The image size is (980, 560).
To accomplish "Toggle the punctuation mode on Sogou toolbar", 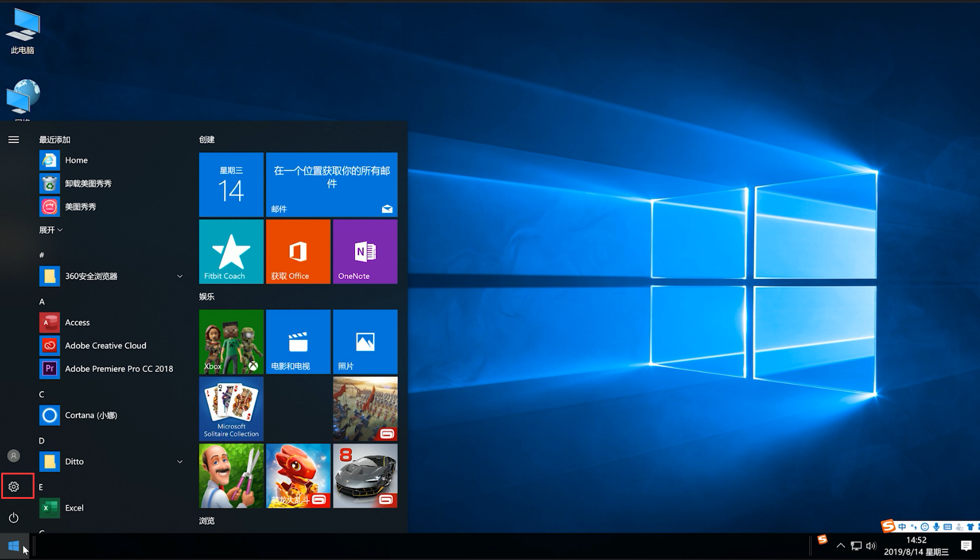I will (914, 527).
